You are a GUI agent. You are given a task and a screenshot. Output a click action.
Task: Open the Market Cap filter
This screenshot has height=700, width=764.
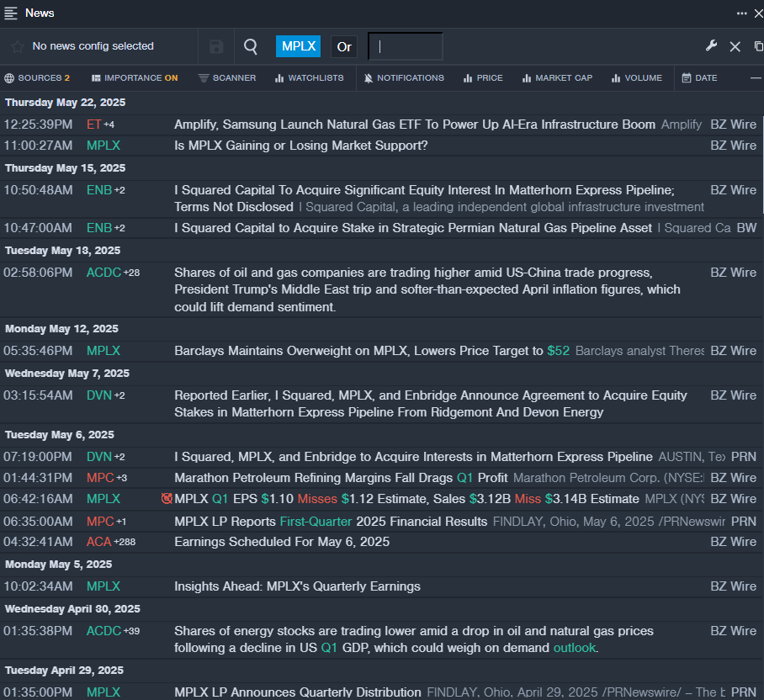point(557,78)
